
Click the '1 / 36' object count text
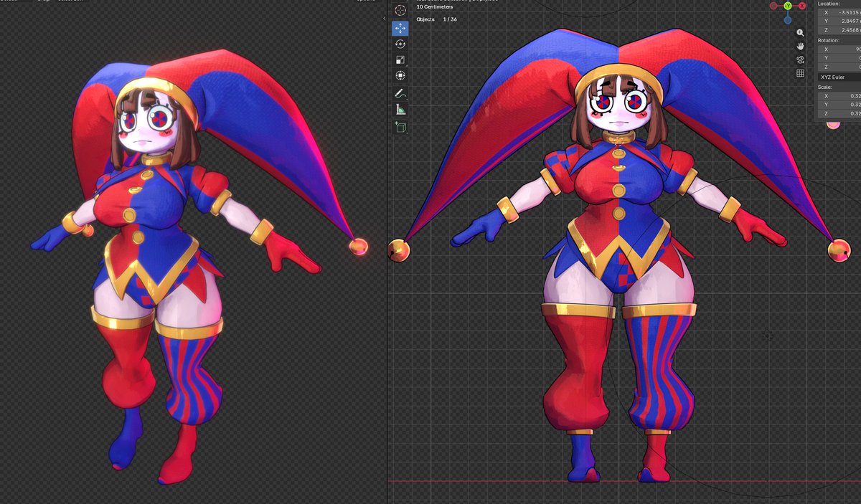450,19
